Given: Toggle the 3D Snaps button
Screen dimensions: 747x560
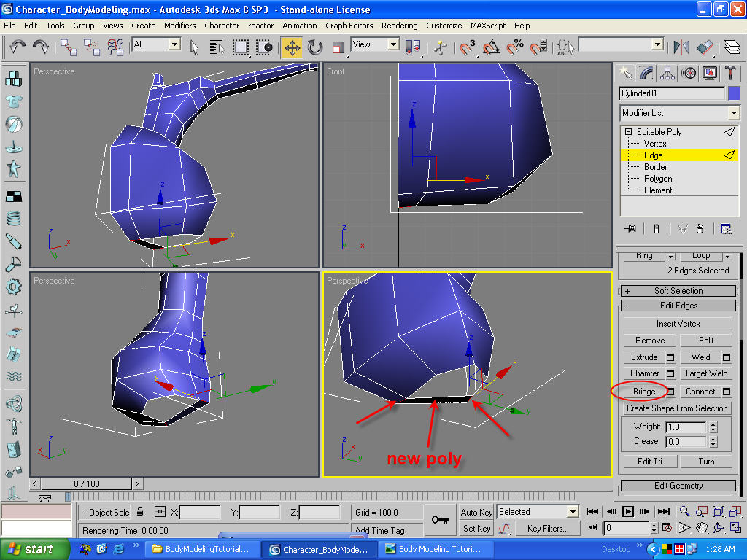Looking at the screenshot, I should (x=468, y=47).
